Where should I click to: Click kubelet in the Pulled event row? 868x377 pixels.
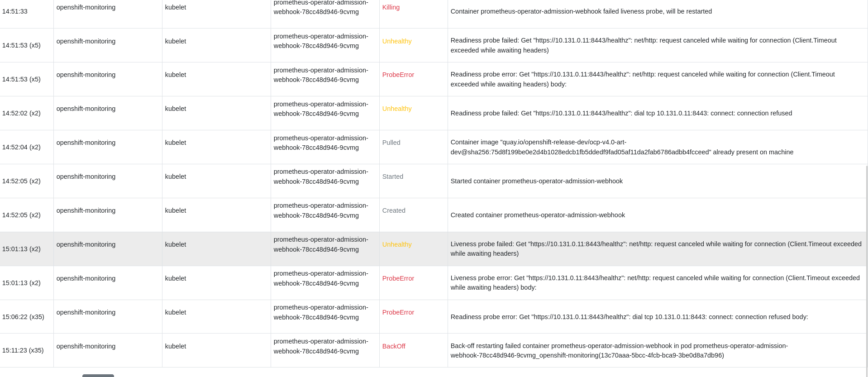[x=176, y=143]
